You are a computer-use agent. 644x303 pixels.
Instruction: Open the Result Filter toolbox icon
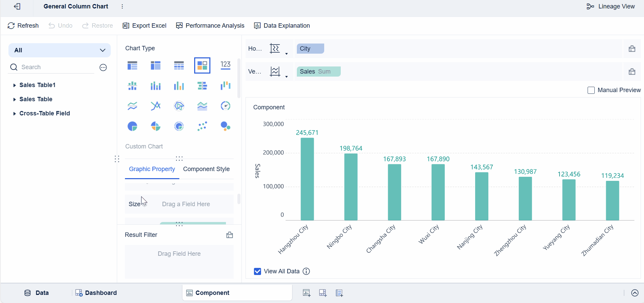[x=230, y=235]
